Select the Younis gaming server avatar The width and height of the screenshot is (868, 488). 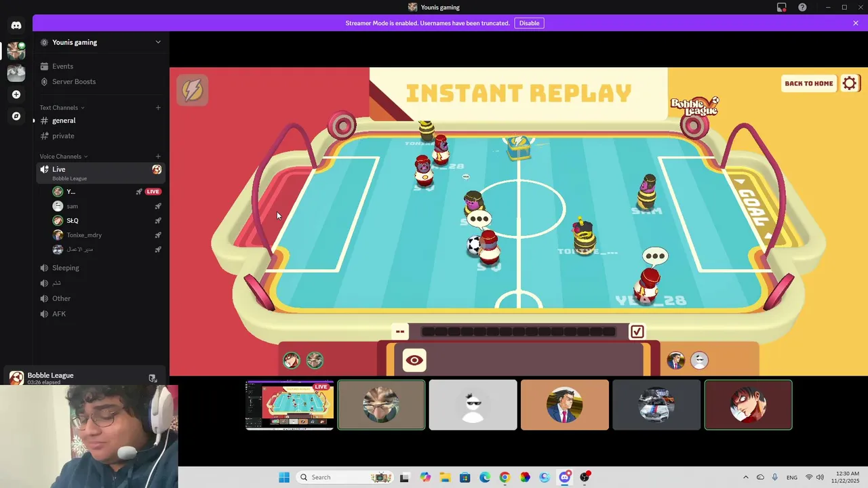pyautogui.click(x=16, y=50)
